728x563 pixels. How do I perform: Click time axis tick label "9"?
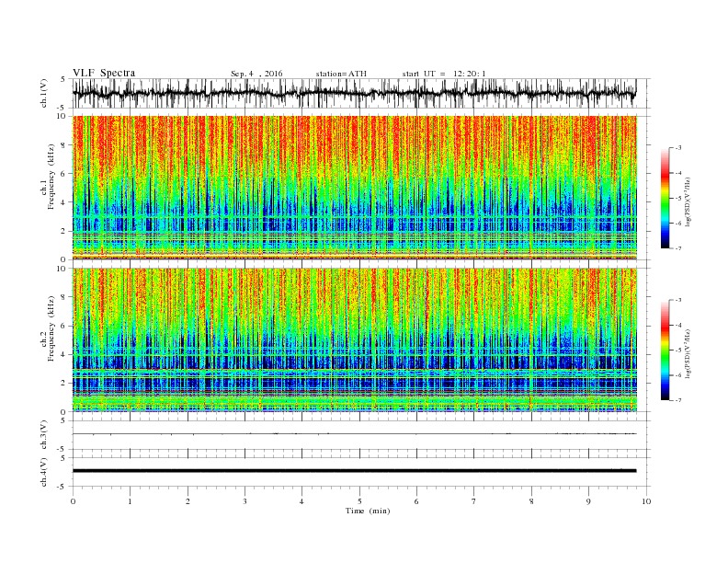[x=588, y=501]
